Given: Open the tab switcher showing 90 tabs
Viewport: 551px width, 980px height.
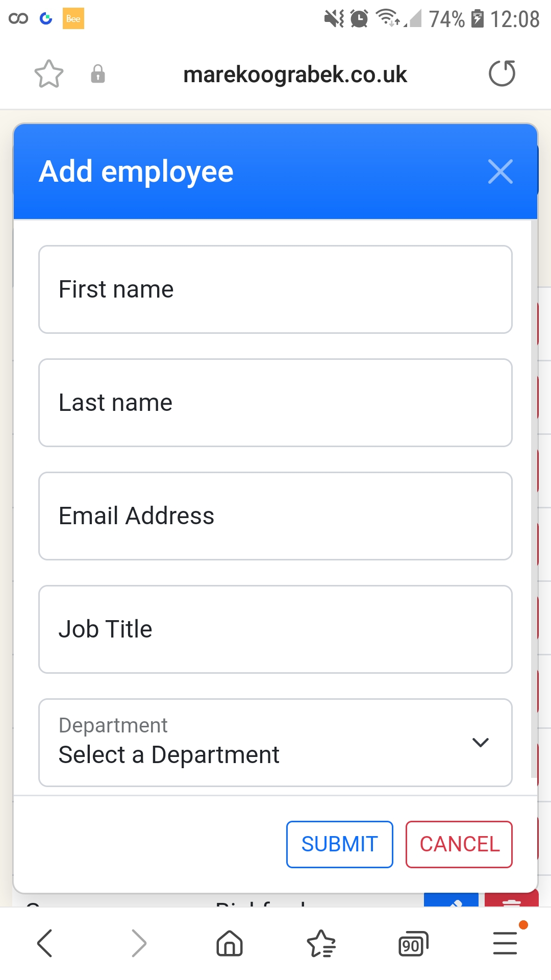Looking at the screenshot, I should pos(412,943).
